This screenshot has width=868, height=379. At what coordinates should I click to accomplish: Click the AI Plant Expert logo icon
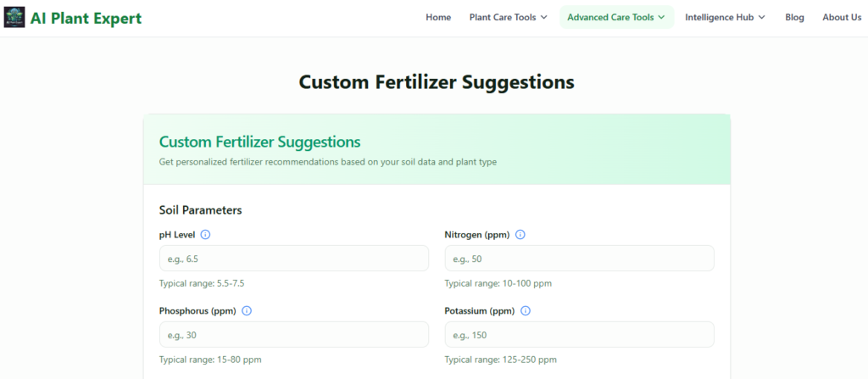click(x=14, y=18)
